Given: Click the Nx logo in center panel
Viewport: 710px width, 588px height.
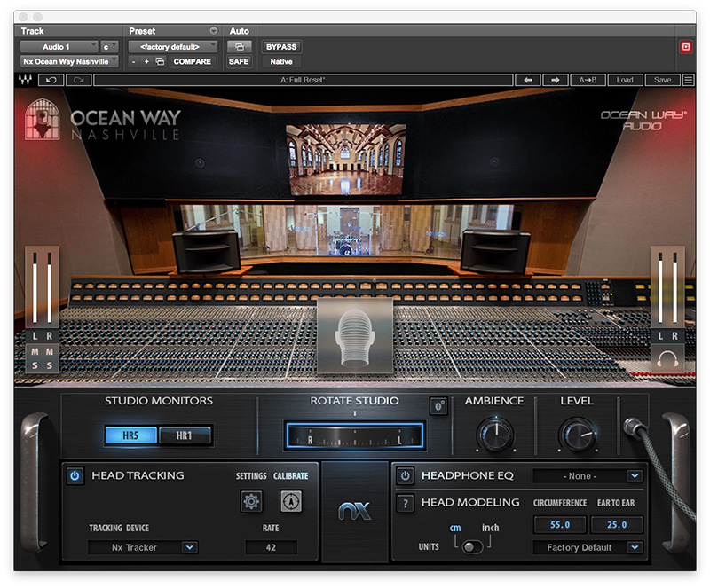Looking at the screenshot, I should click(354, 511).
